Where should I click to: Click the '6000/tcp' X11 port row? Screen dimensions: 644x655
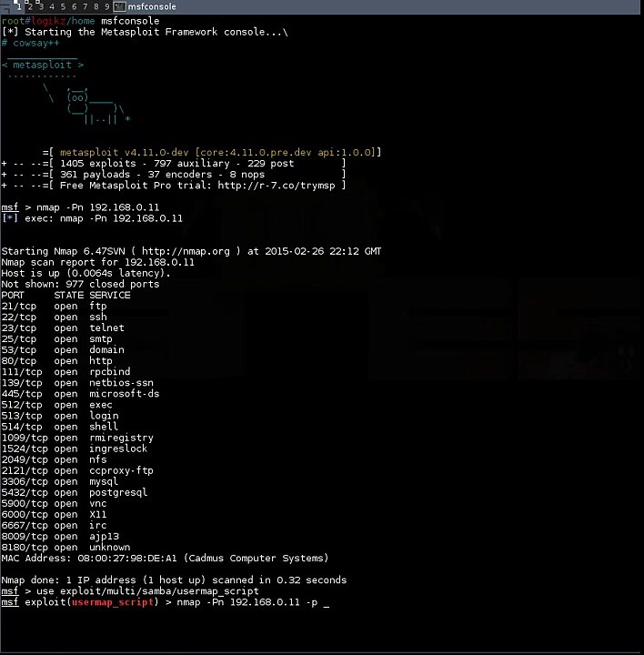tap(54, 515)
